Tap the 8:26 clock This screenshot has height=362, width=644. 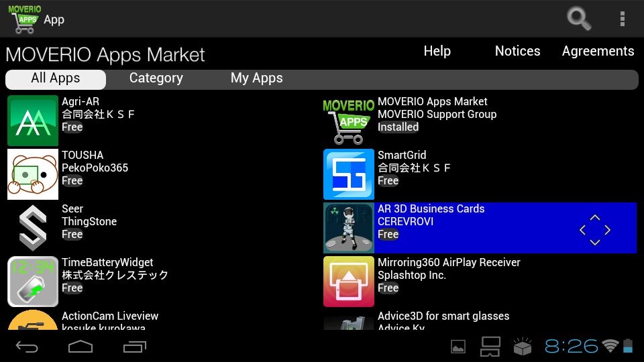pyautogui.click(x=572, y=347)
